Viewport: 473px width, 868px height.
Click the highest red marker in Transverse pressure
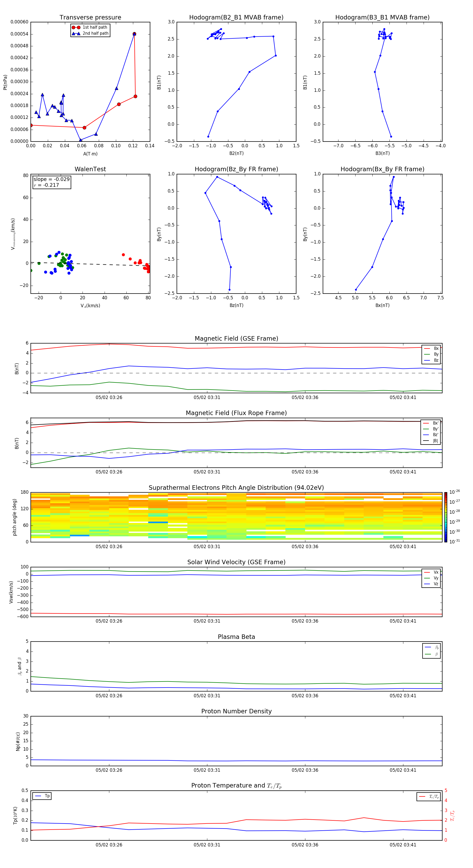point(134,34)
